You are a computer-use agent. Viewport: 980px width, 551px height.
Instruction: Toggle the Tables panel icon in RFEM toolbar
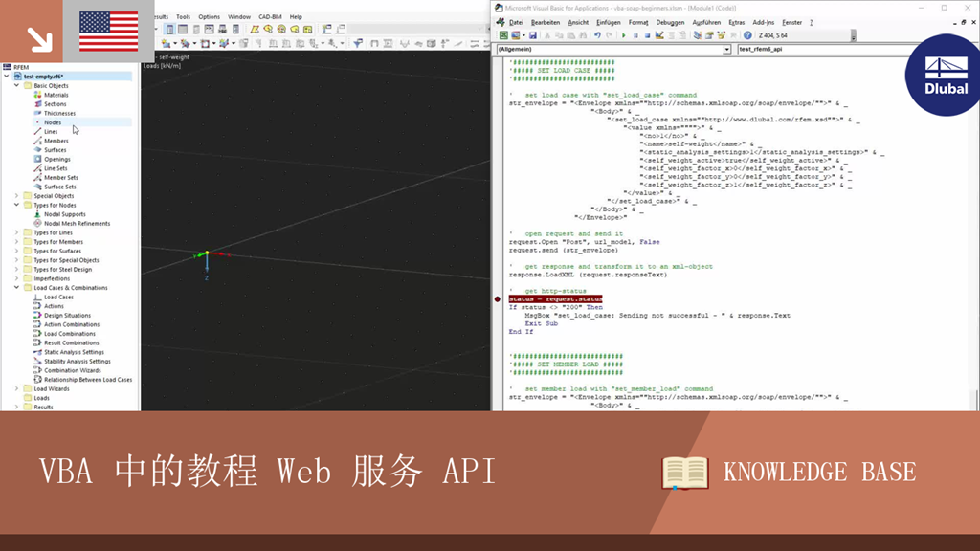point(183,30)
